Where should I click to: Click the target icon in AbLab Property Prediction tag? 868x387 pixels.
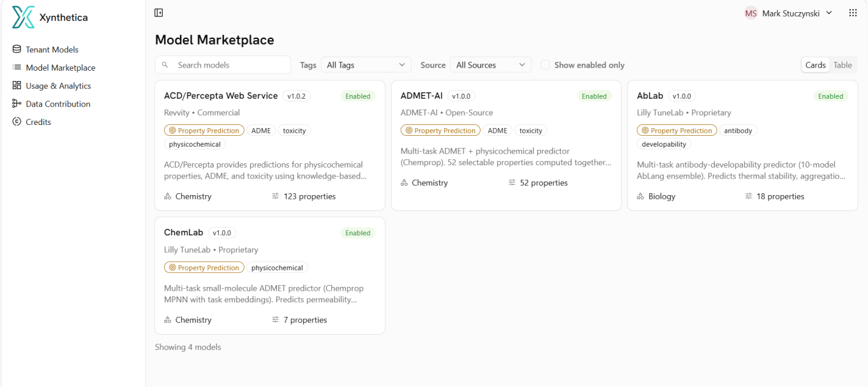(645, 131)
